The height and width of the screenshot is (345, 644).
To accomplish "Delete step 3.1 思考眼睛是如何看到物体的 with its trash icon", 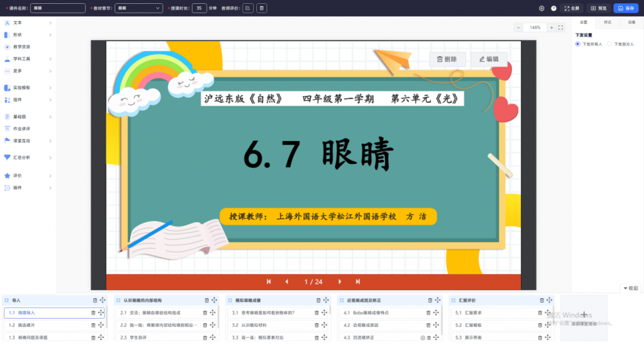I will pos(316,313).
